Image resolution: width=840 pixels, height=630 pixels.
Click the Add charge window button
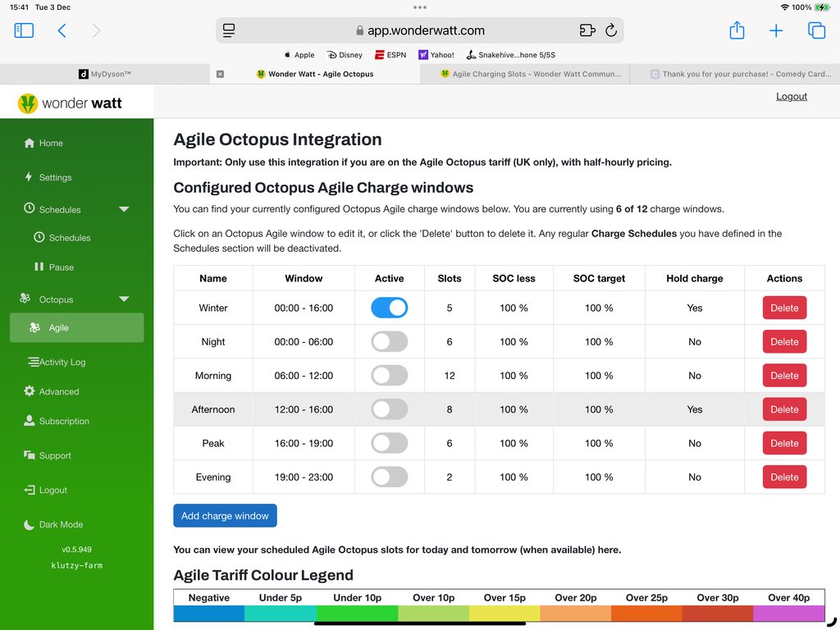point(225,515)
